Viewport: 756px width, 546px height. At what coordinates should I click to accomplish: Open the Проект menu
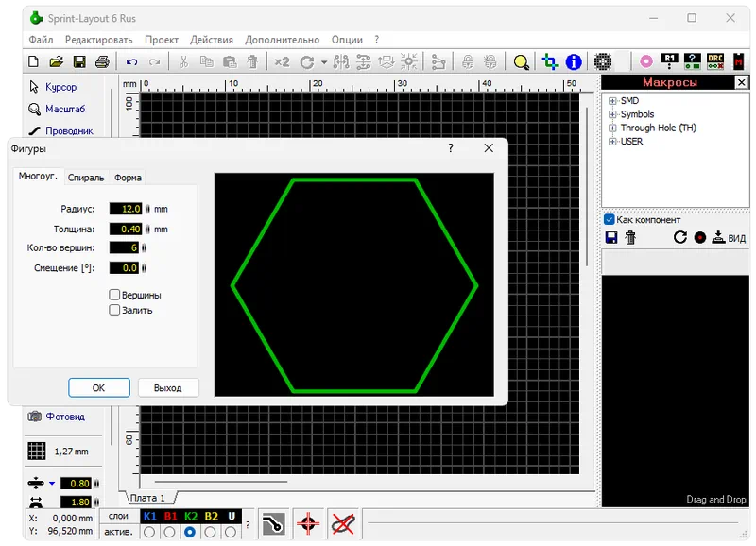pos(162,40)
